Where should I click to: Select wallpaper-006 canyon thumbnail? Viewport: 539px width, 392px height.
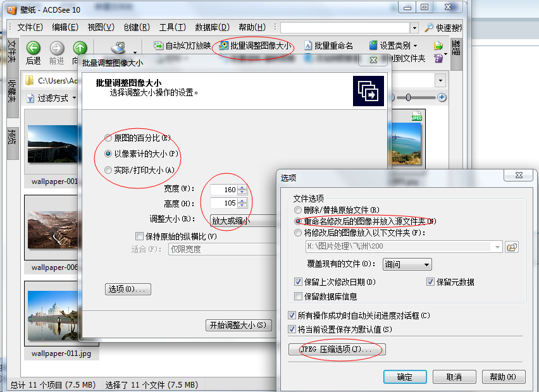point(52,229)
